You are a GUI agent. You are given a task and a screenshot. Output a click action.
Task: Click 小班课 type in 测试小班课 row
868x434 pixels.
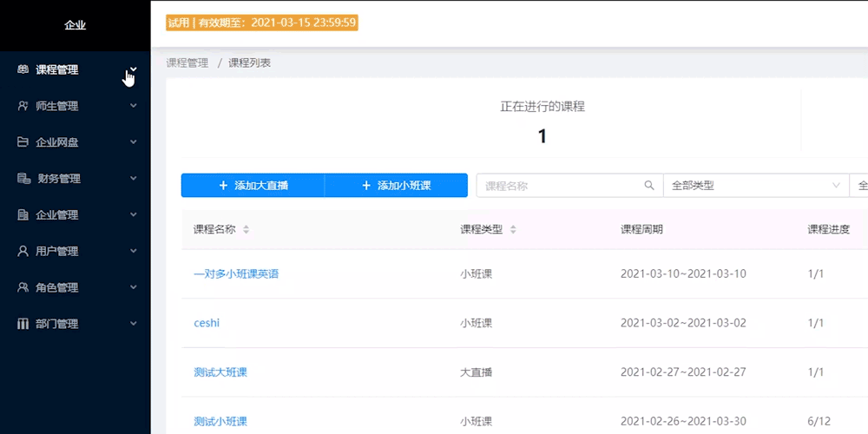tap(476, 421)
